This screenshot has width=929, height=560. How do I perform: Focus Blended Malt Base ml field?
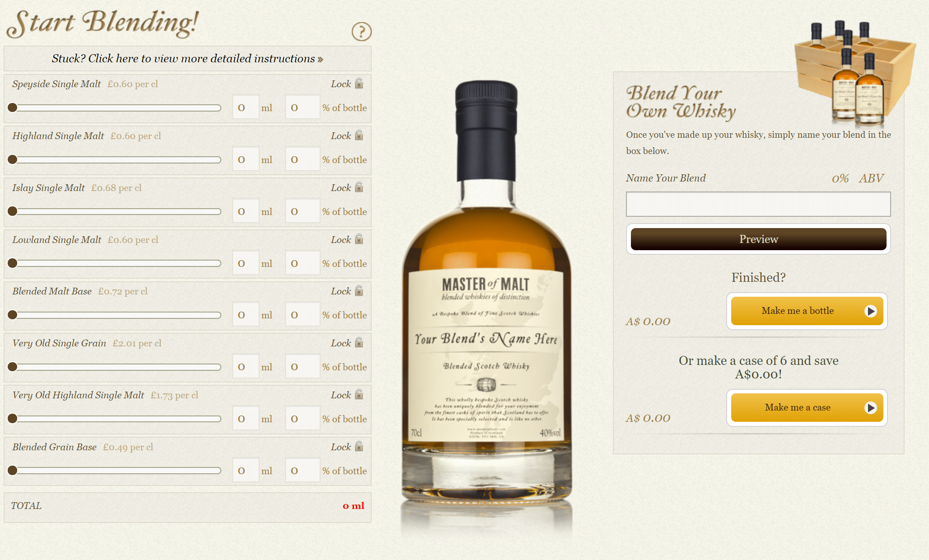(x=246, y=314)
